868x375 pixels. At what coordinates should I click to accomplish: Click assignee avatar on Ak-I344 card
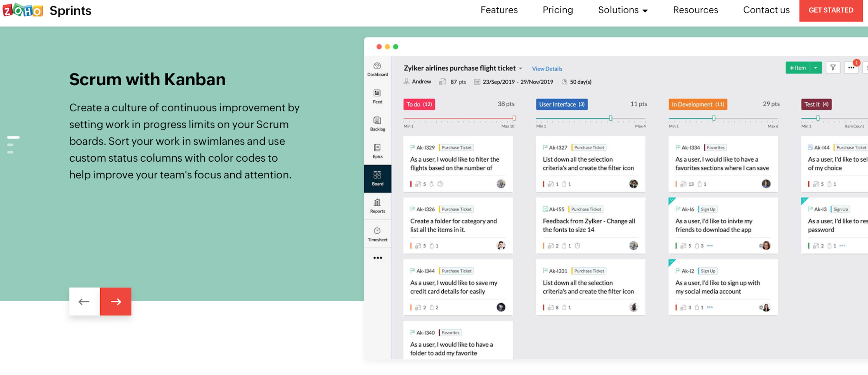coord(501,307)
